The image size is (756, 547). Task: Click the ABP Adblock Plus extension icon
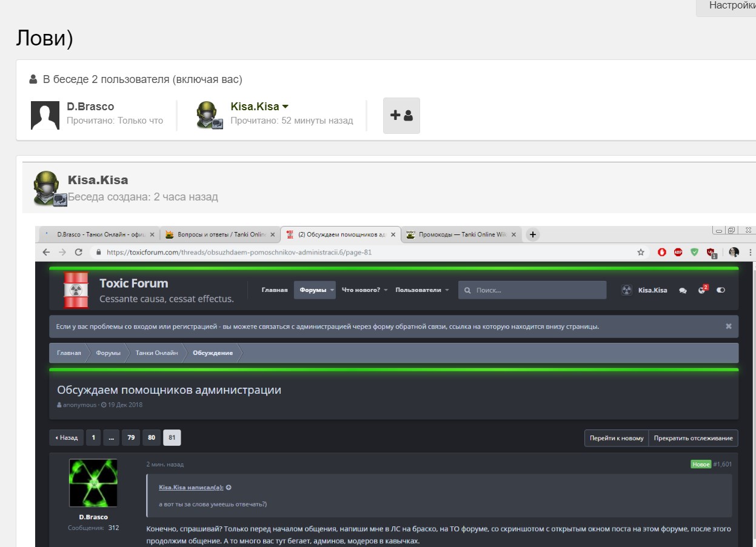(x=678, y=252)
